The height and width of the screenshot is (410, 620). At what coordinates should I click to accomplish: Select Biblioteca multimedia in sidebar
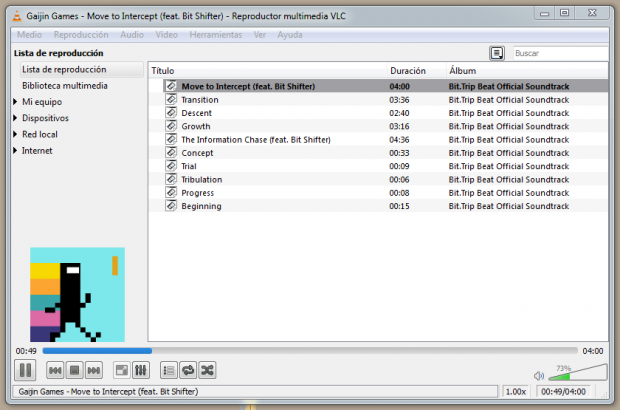pos(65,86)
